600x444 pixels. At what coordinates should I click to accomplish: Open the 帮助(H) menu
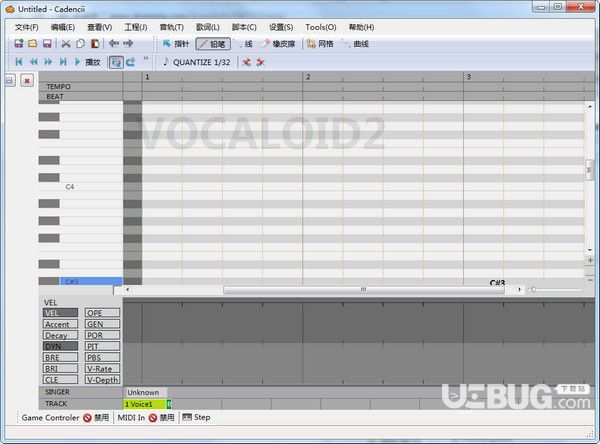point(361,27)
